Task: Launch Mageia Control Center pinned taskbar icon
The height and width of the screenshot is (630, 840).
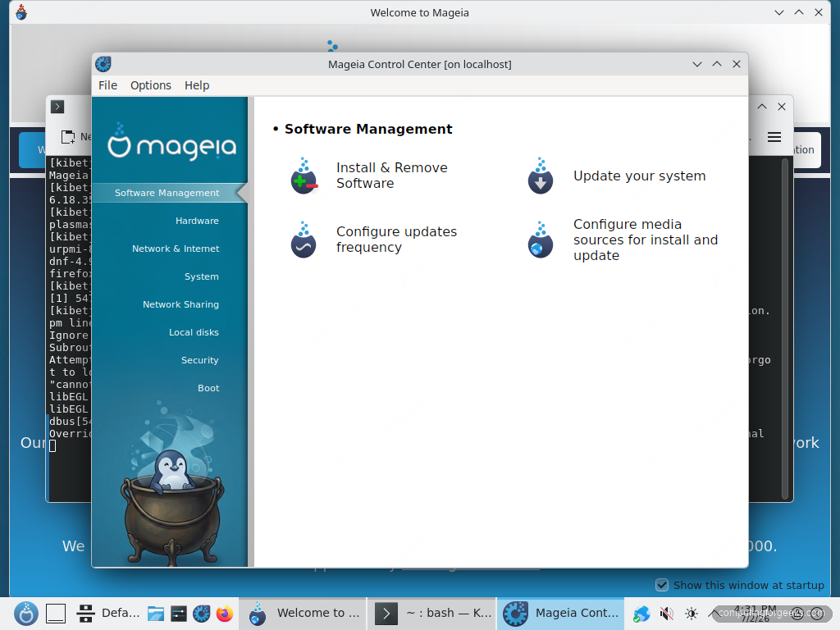Action: click(202, 614)
